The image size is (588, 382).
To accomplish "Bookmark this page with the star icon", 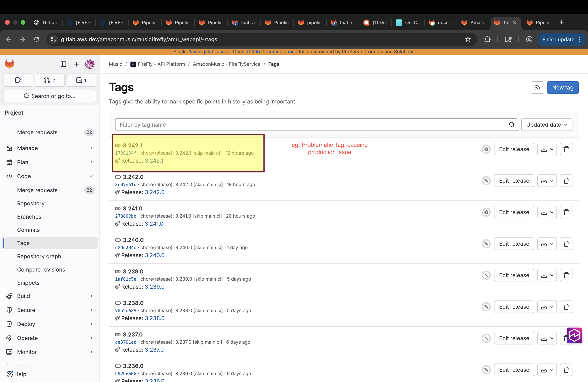I will click(x=468, y=39).
